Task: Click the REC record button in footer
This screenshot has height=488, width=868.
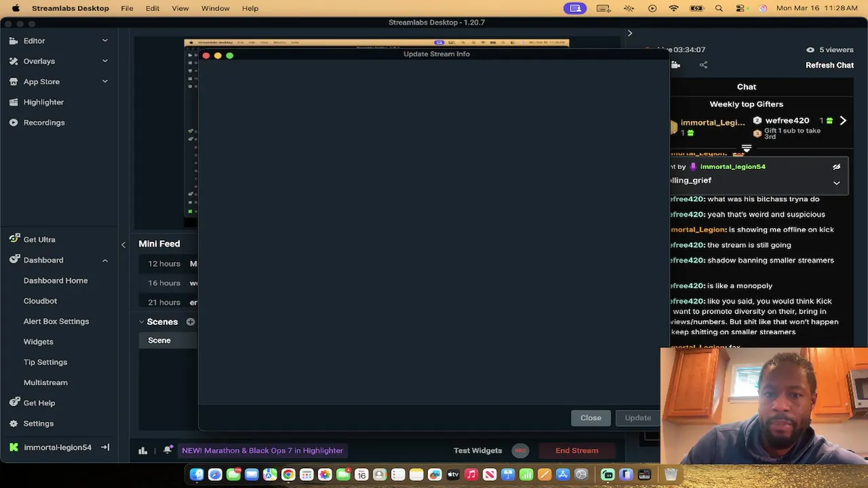Action: (x=520, y=451)
